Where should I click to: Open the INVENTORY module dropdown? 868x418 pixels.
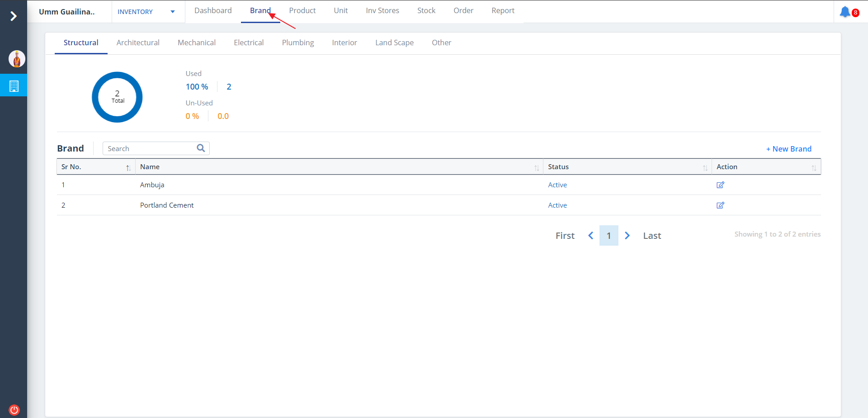(x=146, y=12)
